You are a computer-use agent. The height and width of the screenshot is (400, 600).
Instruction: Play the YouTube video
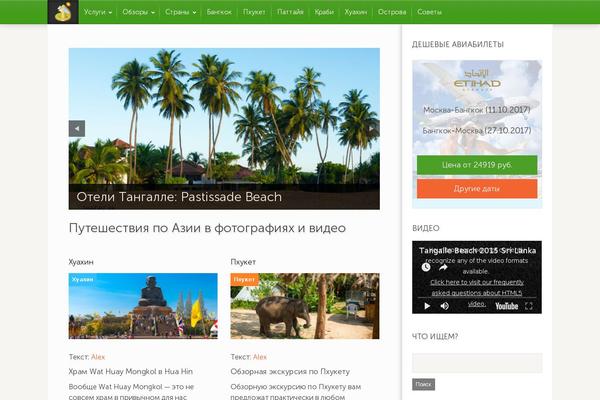pos(427,306)
